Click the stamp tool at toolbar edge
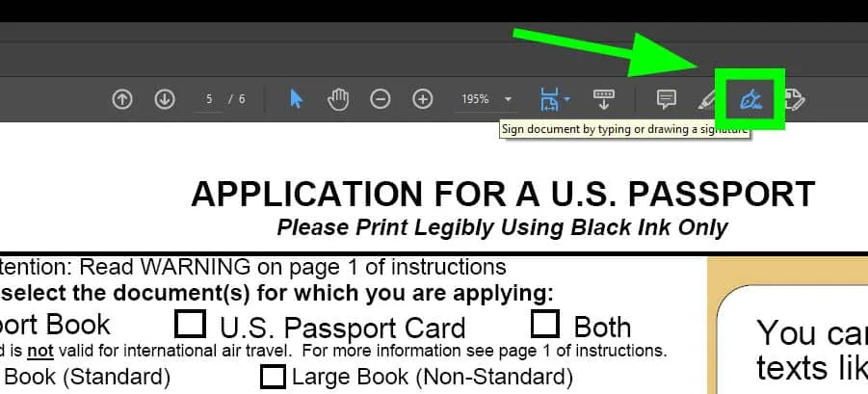Screen dimensions: 868x394 794,99
